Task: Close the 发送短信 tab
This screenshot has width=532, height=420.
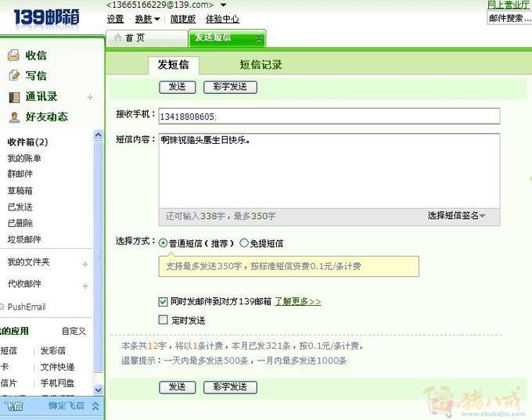Action: click(258, 38)
